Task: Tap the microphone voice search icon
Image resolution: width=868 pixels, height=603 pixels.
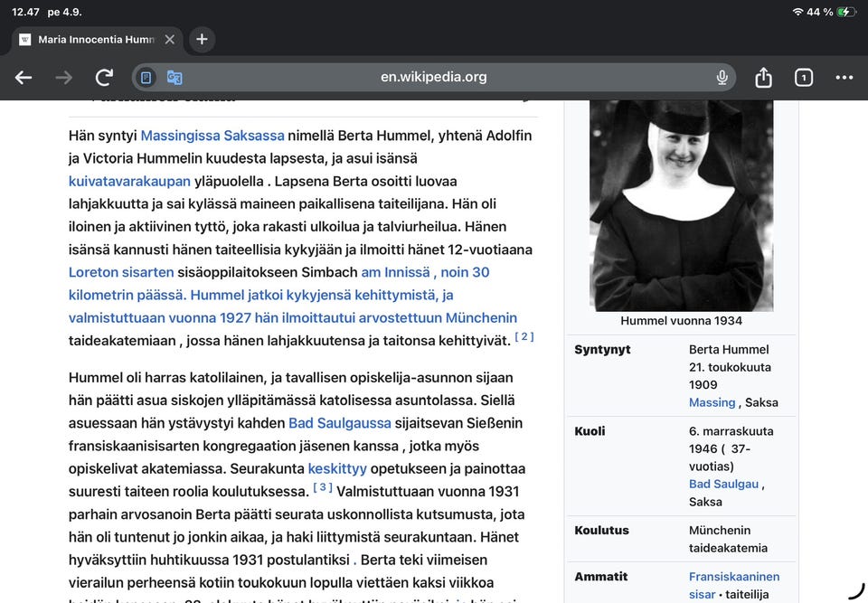Action: tap(722, 78)
